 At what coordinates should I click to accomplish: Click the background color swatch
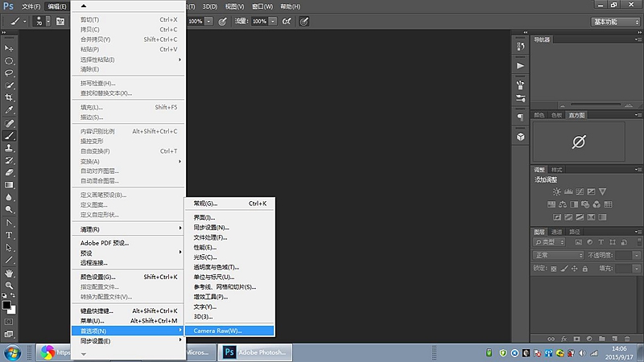[x=12, y=311]
